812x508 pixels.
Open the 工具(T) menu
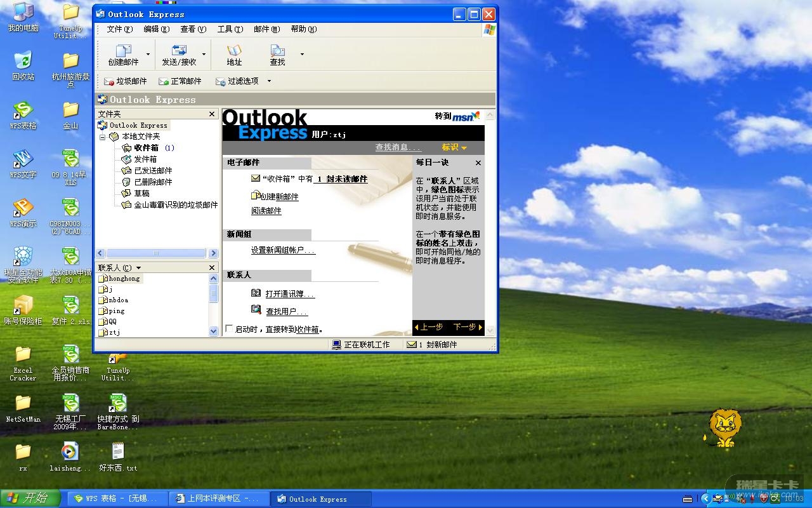pos(230,29)
